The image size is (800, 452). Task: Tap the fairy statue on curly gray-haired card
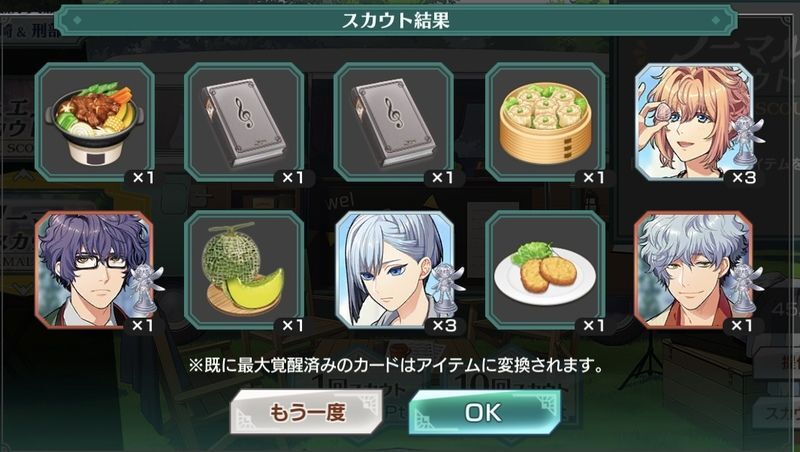tap(746, 287)
